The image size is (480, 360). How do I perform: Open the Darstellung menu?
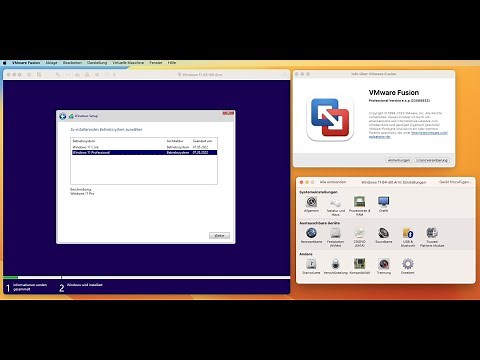[x=97, y=63]
